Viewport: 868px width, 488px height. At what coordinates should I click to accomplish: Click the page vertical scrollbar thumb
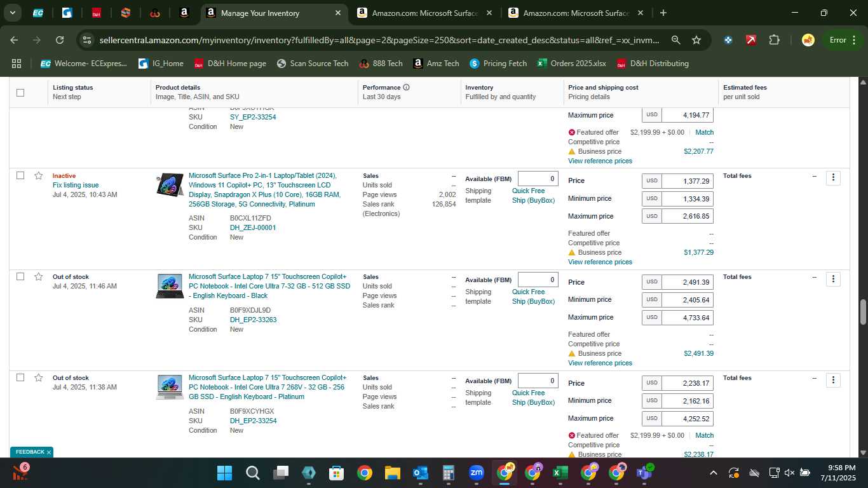click(863, 311)
